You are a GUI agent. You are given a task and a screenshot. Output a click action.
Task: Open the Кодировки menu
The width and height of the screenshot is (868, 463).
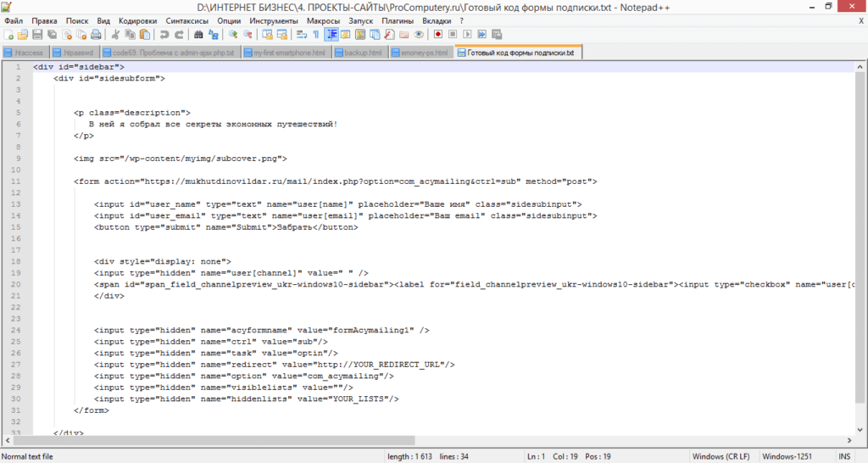pos(137,20)
